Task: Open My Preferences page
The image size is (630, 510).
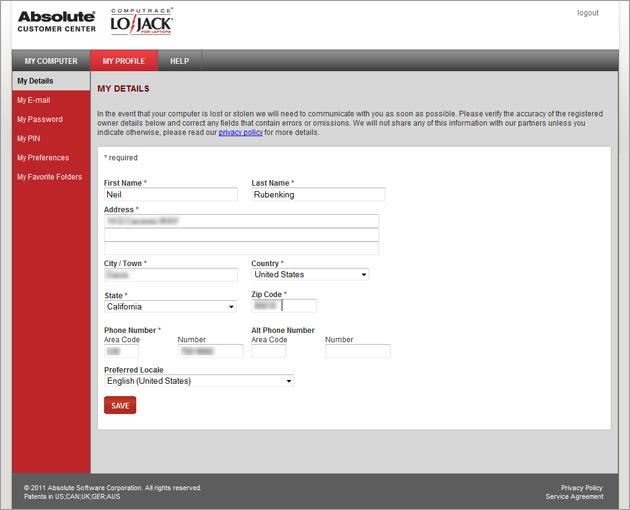Action: coord(43,158)
